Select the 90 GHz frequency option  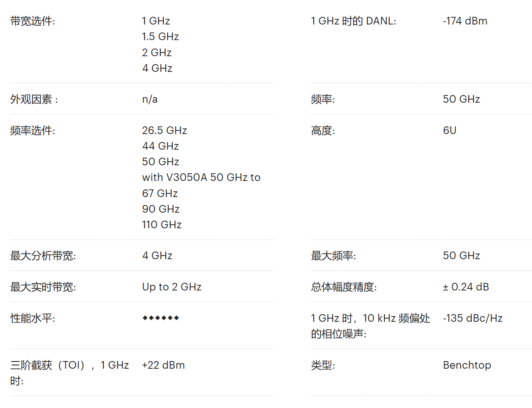pos(160,209)
